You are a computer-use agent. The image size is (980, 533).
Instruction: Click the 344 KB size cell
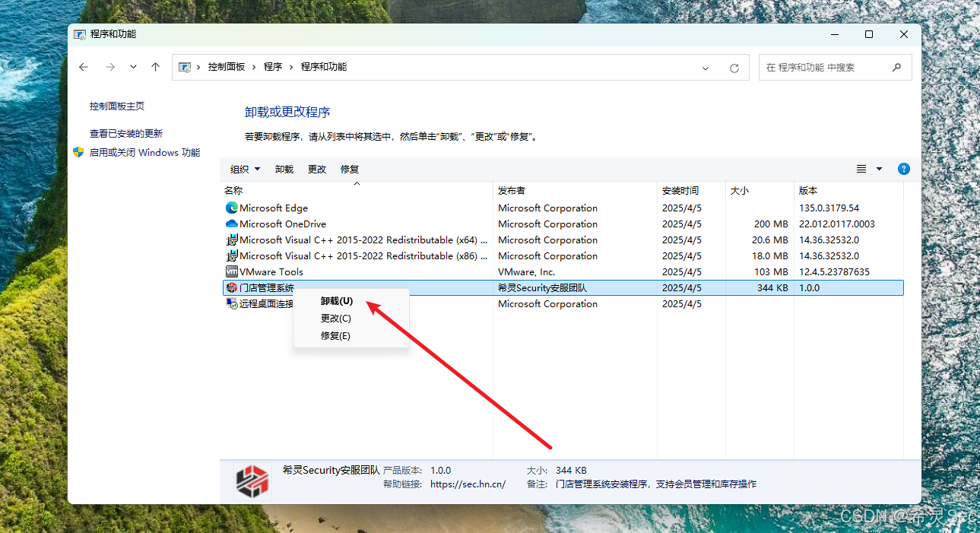pyautogui.click(x=772, y=287)
